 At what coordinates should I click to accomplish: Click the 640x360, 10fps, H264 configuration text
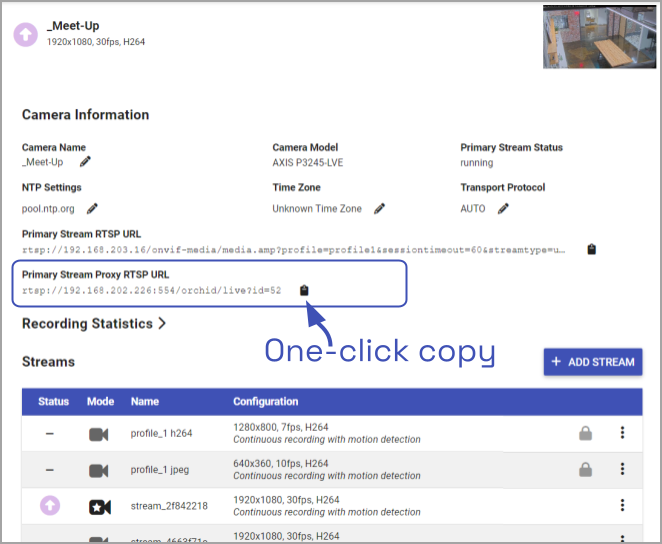click(x=281, y=463)
